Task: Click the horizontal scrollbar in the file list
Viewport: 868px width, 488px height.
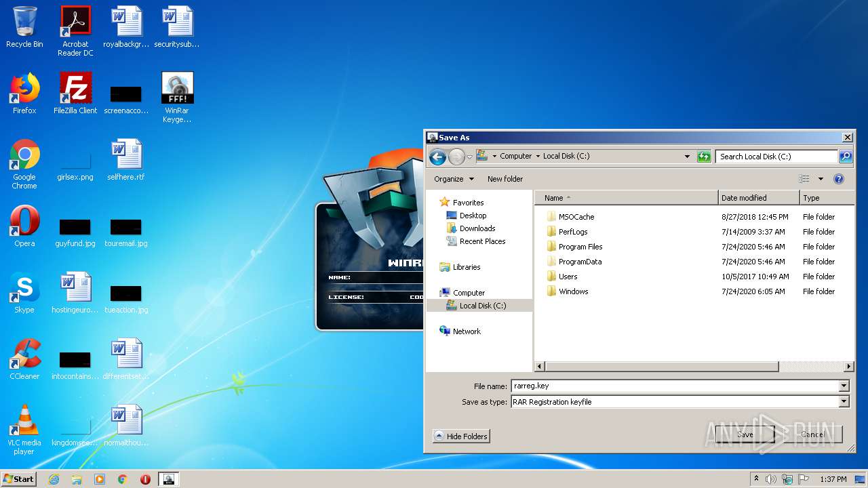Action: [661, 367]
